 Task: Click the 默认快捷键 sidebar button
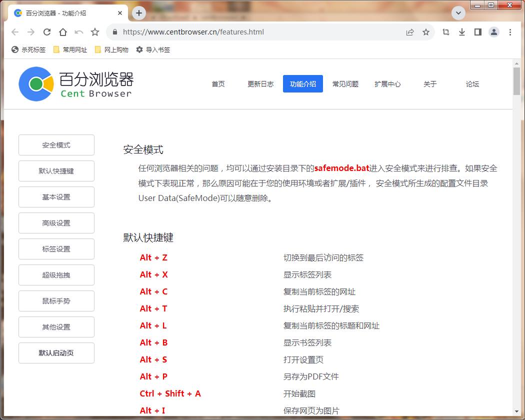pyautogui.click(x=56, y=171)
